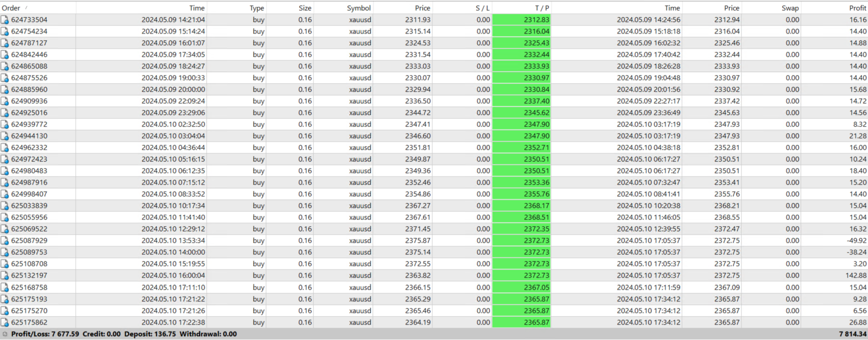Sort by the Order column header

(x=38, y=8)
